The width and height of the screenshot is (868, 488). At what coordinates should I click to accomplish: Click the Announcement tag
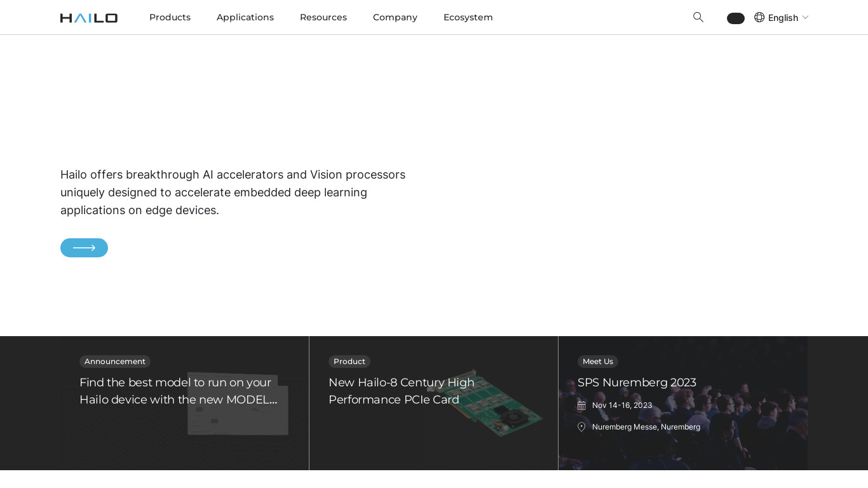pos(115,362)
